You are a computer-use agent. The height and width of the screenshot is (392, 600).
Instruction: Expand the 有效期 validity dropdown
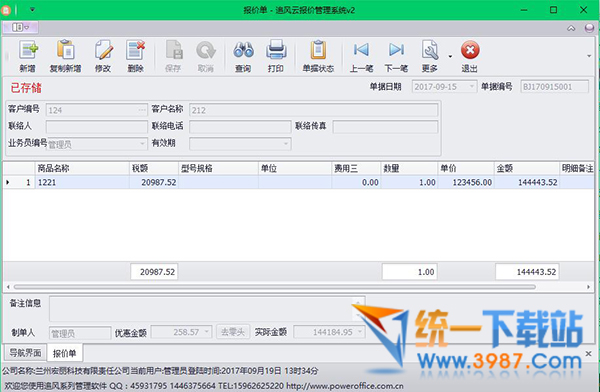[x=286, y=144]
